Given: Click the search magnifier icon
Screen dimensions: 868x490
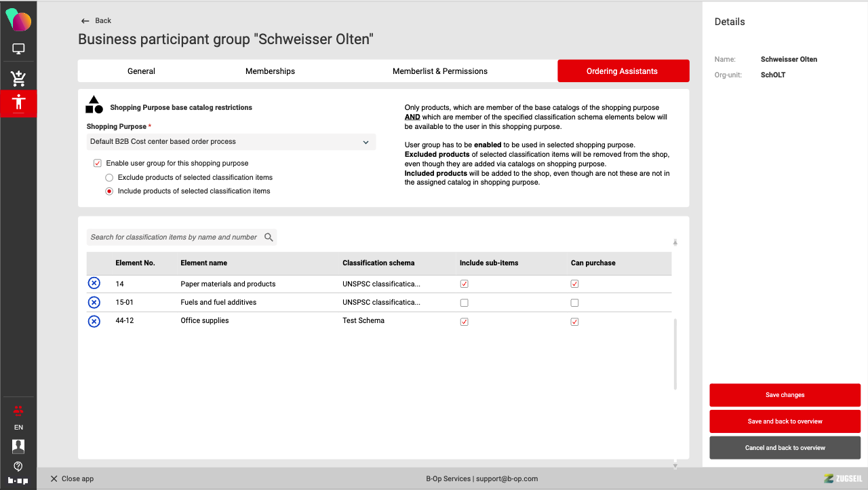Looking at the screenshot, I should click(x=269, y=237).
